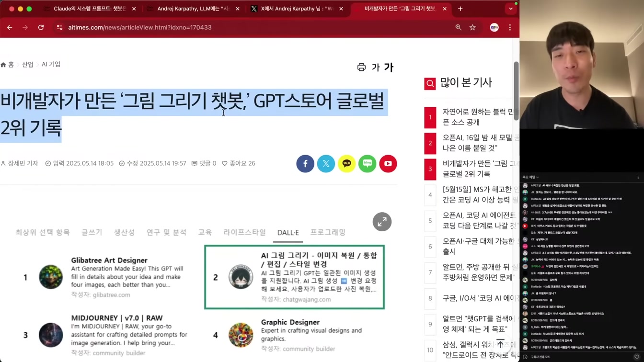This screenshot has width=644, height=362.
Task: Click the article headline text
Action: tap(193, 114)
